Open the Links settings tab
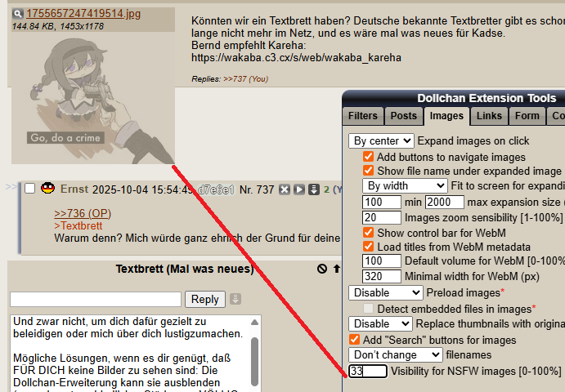 coord(489,116)
